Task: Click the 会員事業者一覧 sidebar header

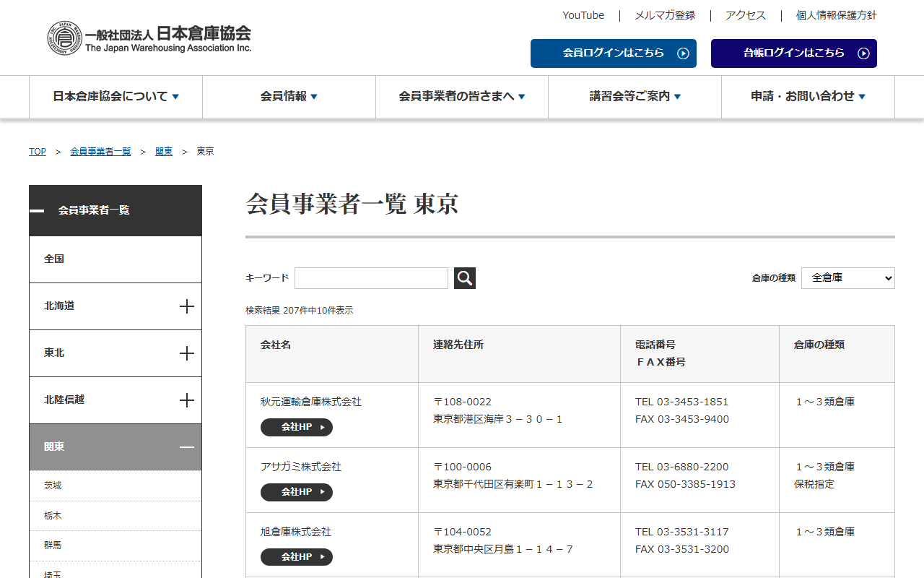Action: 115,210
